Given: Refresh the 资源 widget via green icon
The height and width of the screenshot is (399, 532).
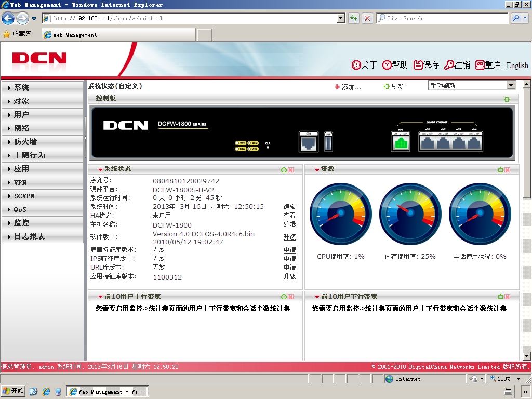Looking at the screenshot, I should click(500, 170).
